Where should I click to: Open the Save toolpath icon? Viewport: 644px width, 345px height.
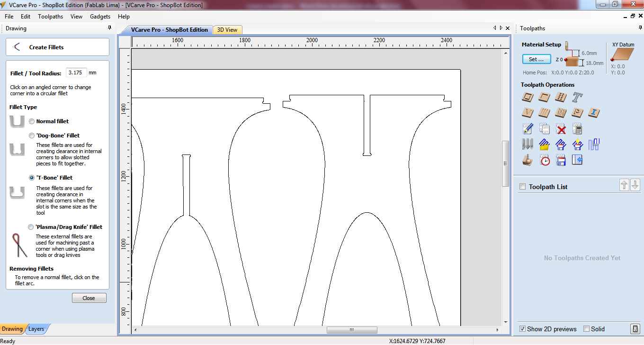pos(561,160)
